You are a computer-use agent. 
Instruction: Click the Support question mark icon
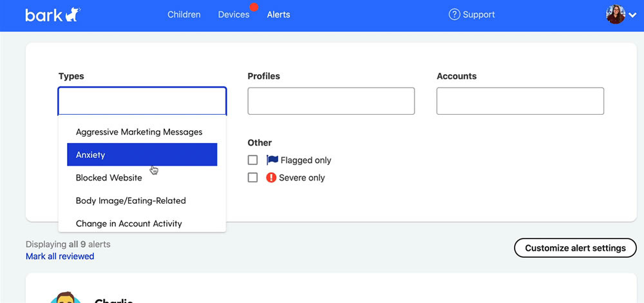point(454,15)
